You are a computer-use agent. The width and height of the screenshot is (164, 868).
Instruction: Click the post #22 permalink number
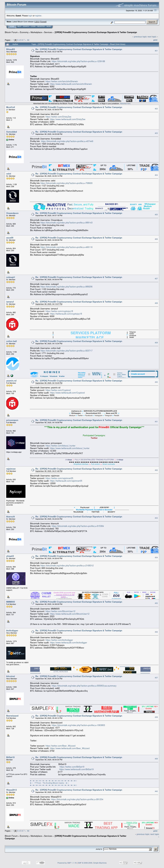click(x=156, y=108)
